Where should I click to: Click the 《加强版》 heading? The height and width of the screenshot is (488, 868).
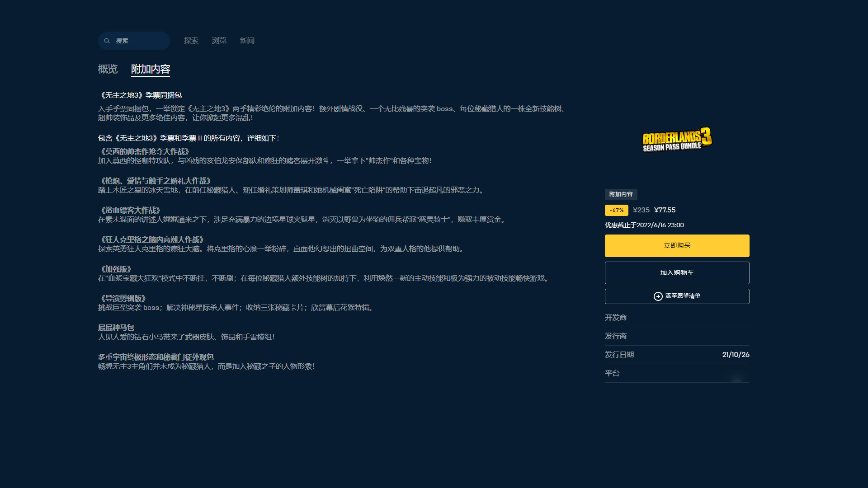[115, 269]
